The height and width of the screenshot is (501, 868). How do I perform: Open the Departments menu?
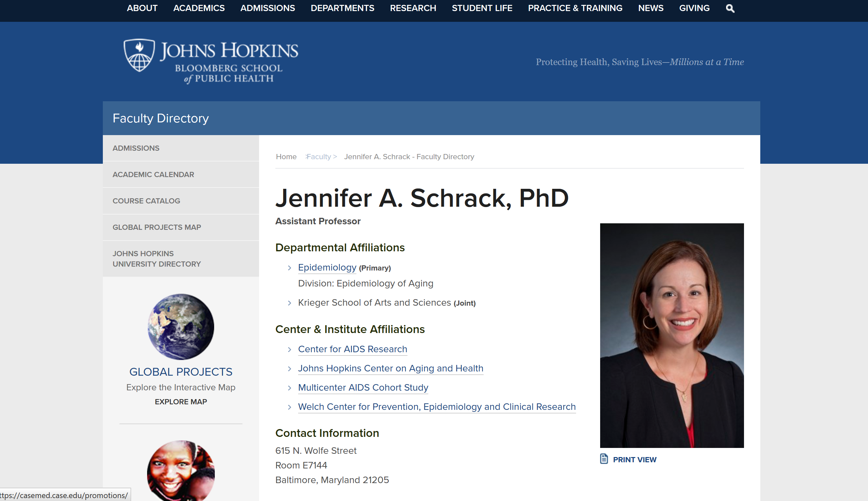(x=342, y=8)
